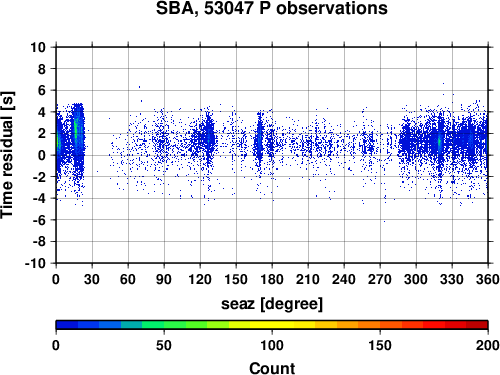Click the dark blue end of colorbar
The image size is (500, 375).
(67, 325)
